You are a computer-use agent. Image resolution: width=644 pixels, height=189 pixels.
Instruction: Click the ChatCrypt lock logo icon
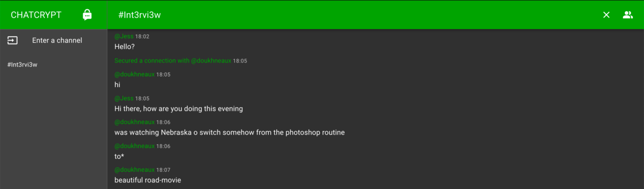[x=87, y=15]
